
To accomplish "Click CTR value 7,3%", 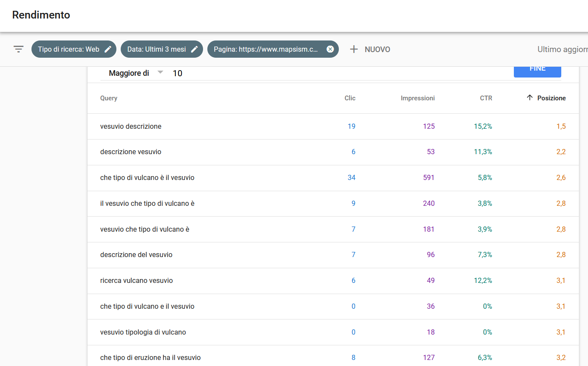I will point(485,254).
